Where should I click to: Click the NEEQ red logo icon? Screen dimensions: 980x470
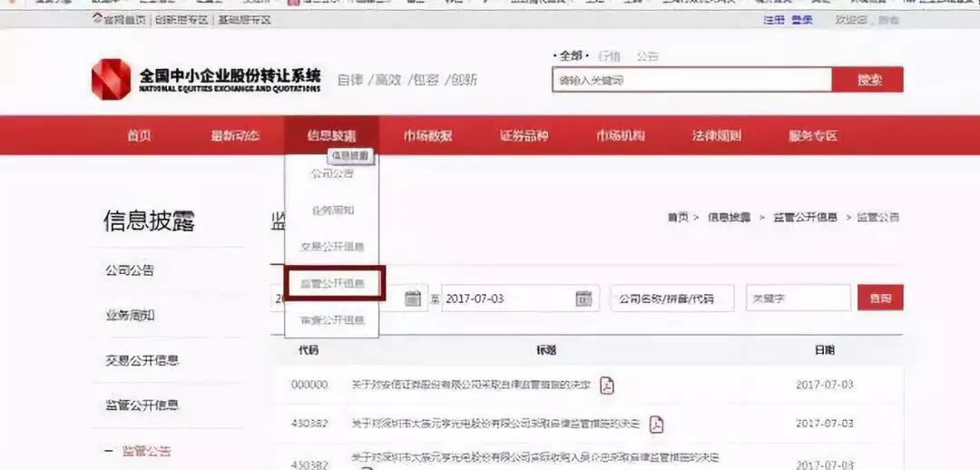coord(112,79)
